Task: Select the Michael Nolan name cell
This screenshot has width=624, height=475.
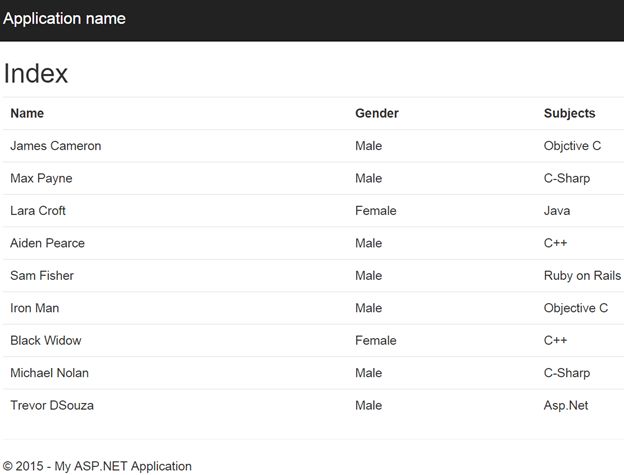Action: (x=49, y=373)
